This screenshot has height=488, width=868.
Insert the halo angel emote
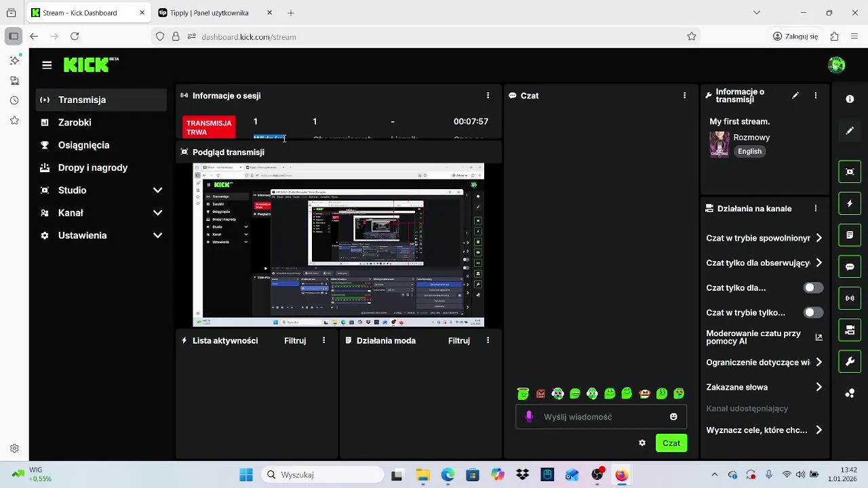523,393
